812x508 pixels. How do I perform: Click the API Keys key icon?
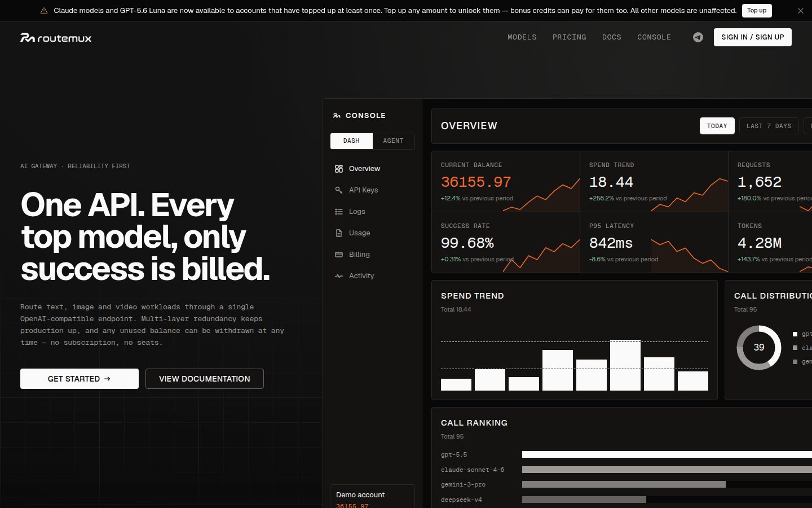339,190
